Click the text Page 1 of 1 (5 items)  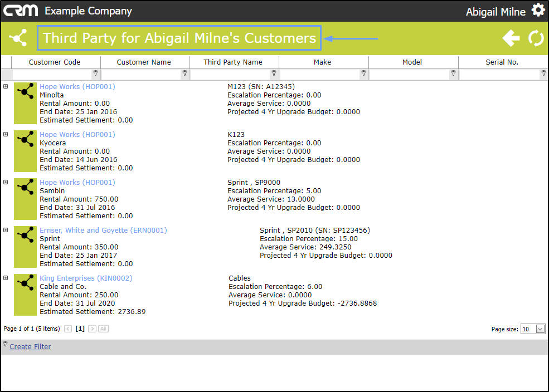point(32,329)
